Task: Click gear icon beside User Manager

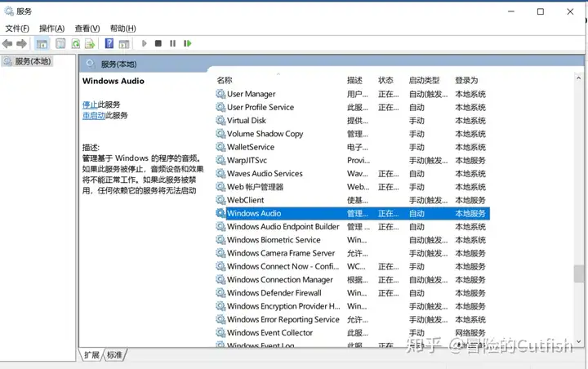Action: pyautogui.click(x=220, y=94)
